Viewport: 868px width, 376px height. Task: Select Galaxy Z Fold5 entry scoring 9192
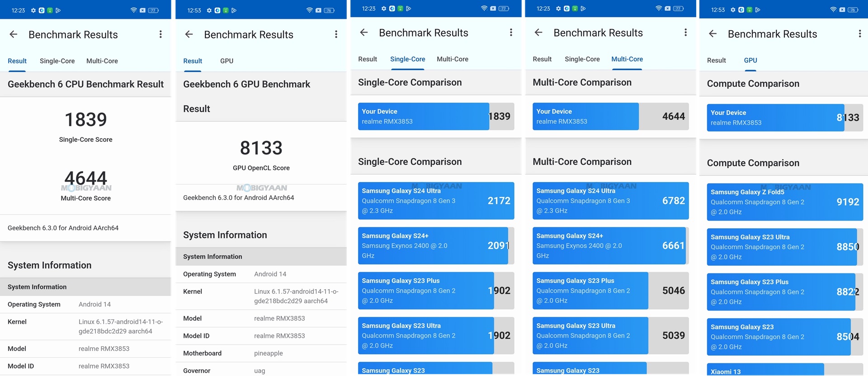[785, 202]
